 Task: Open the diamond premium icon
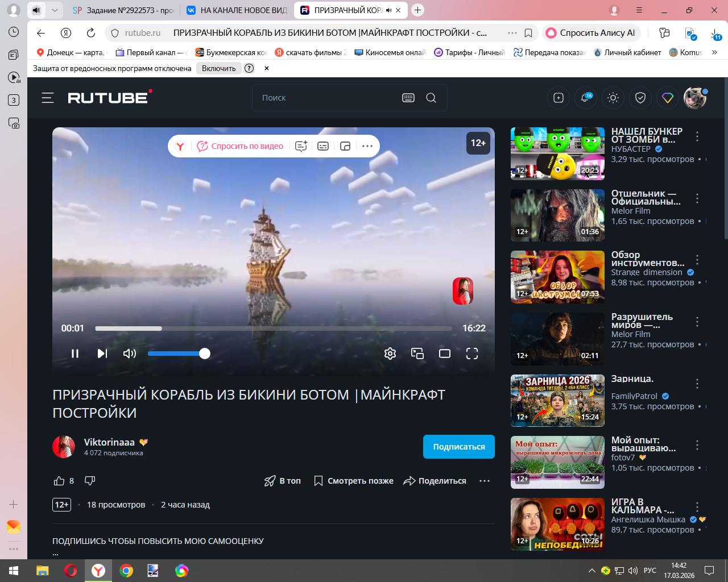[668, 98]
